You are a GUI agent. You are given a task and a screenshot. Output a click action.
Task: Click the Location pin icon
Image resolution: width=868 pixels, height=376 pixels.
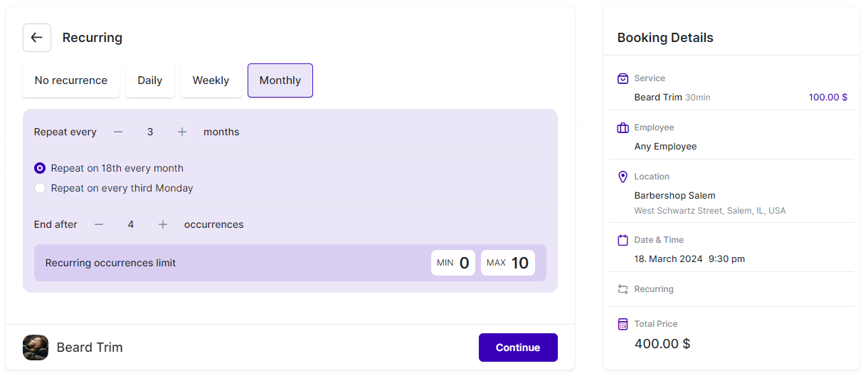(623, 177)
